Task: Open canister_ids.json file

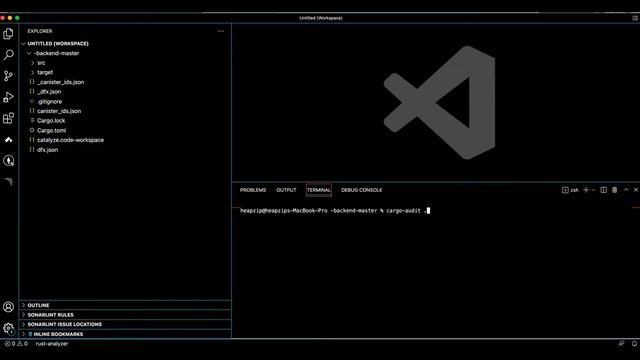Action: click(x=59, y=111)
